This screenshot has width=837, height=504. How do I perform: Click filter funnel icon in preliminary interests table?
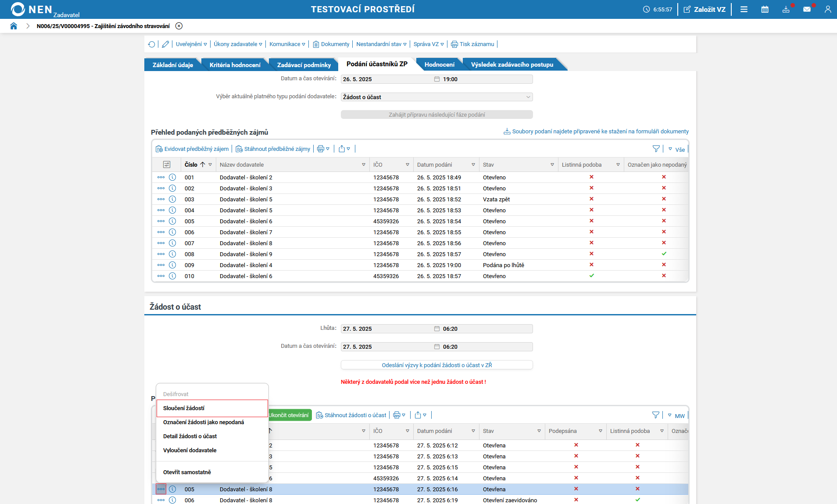click(x=656, y=149)
